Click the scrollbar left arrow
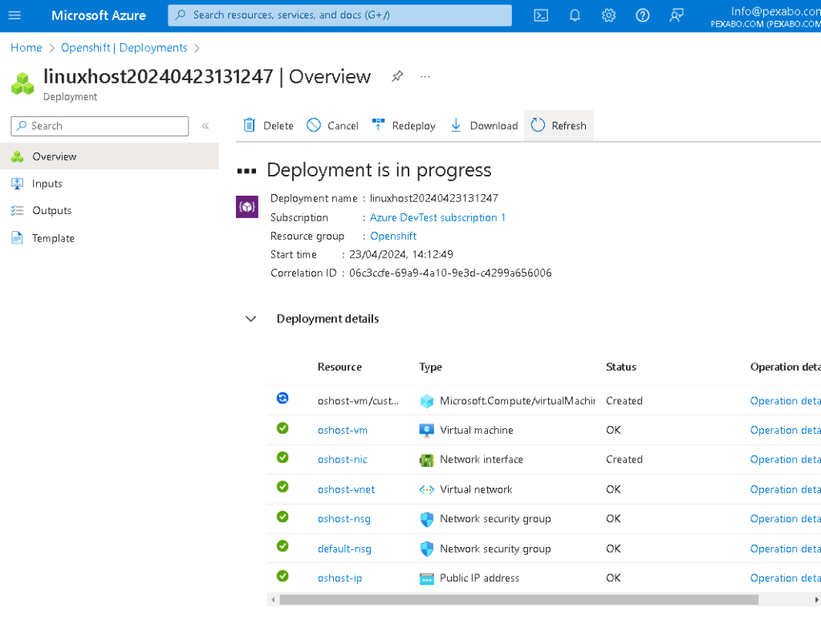This screenshot has width=821, height=644. [x=272, y=600]
